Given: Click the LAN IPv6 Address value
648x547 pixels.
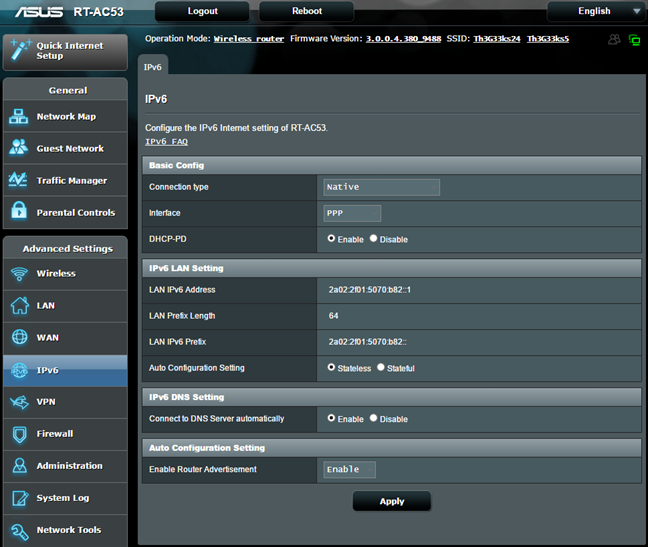Looking at the screenshot, I should pos(369,290).
